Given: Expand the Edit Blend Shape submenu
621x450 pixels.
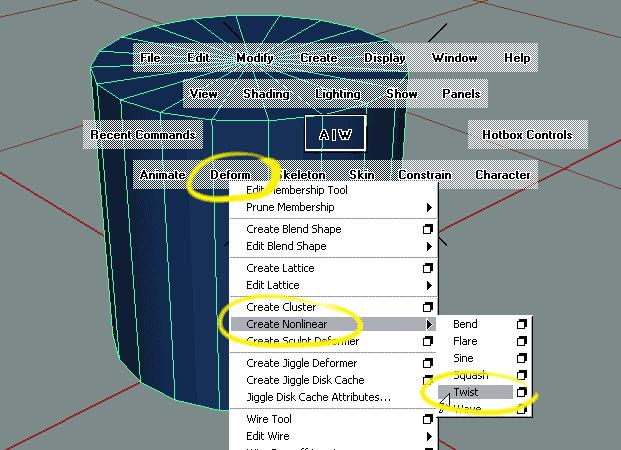Looking at the screenshot, I should [429, 246].
